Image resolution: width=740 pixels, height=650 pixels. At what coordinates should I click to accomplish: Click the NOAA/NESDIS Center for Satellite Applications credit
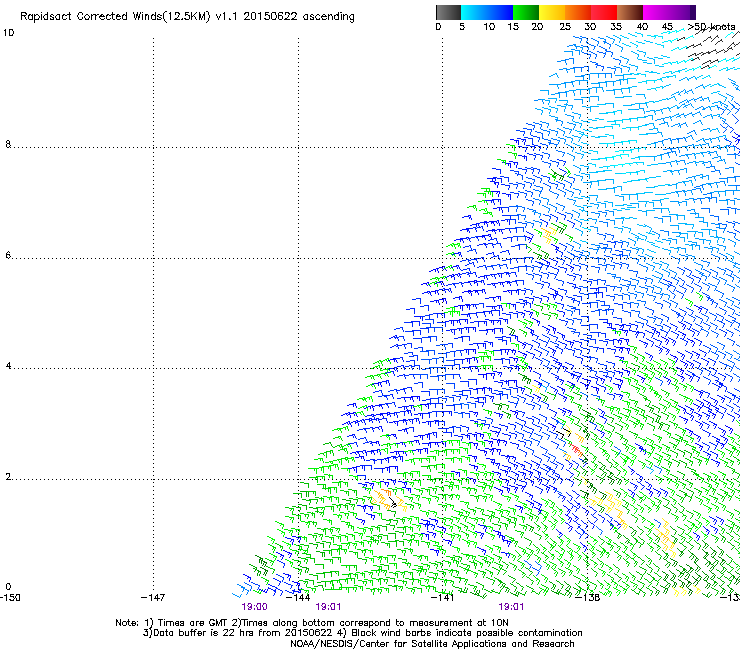pyautogui.click(x=432, y=644)
